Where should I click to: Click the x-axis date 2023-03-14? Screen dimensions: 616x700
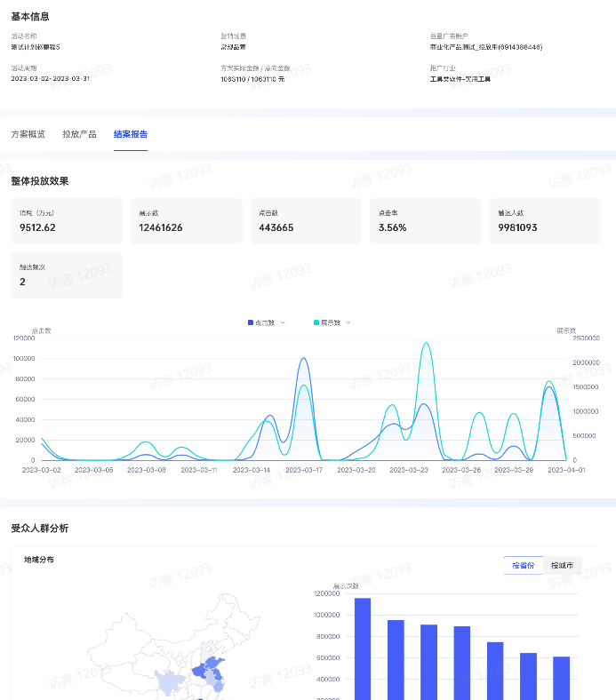(252, 470)
